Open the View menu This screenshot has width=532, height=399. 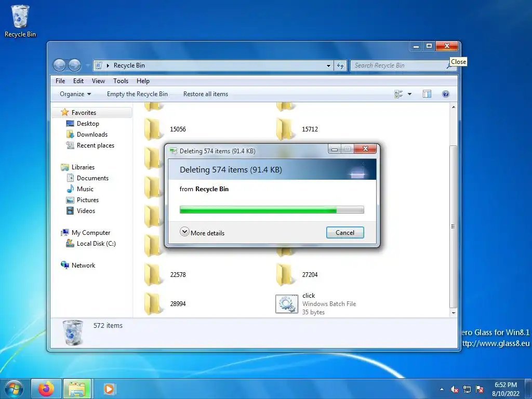(98, 81)
